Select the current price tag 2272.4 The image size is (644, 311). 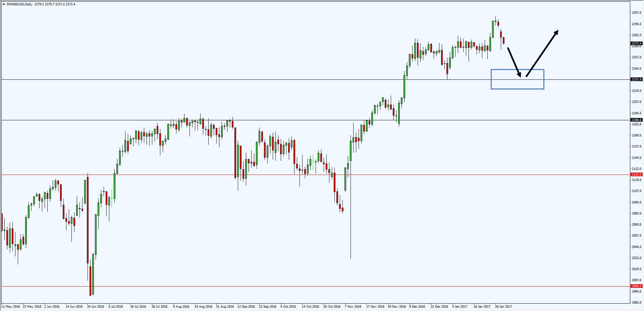click(636, 44)
